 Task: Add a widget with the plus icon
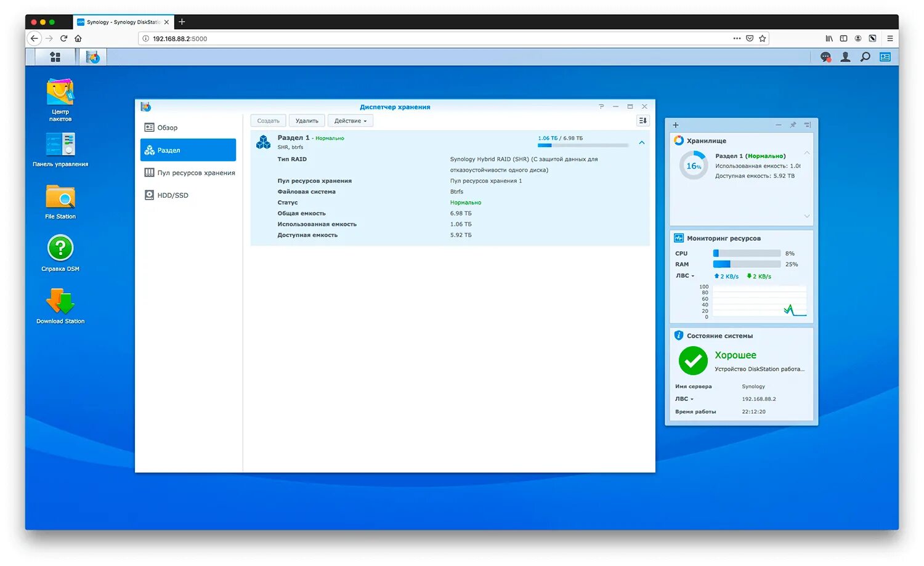[676, 125]
